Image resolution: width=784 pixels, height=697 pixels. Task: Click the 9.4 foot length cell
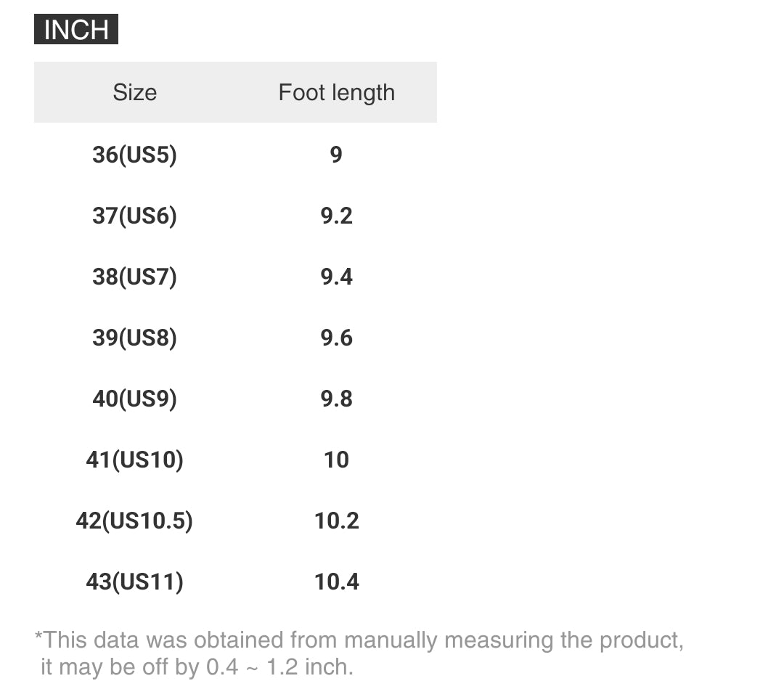point(336,277)
